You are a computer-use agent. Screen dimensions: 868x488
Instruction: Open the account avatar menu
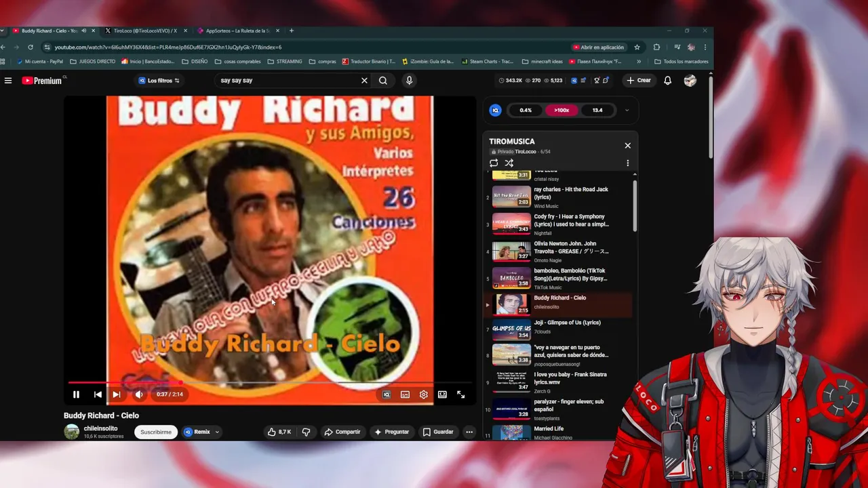coord(690,81)
